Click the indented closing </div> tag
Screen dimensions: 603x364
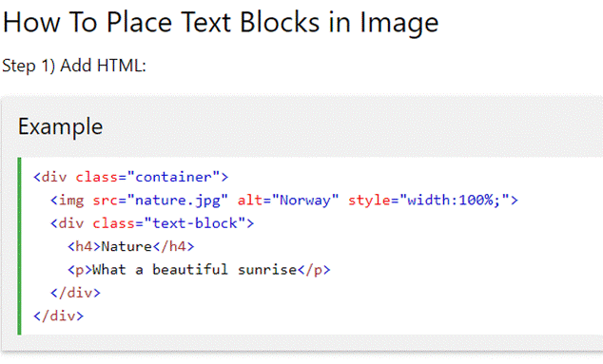tap(75, 293)
